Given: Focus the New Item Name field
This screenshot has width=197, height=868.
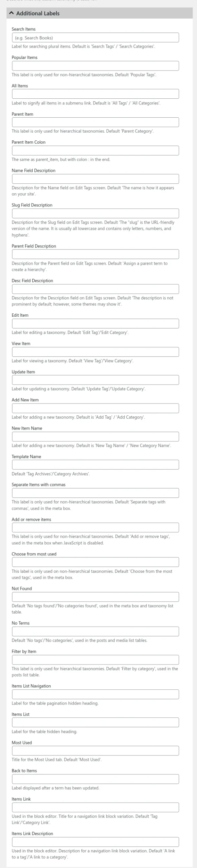Looking at the screenshot, I should (x=95, y=437).
